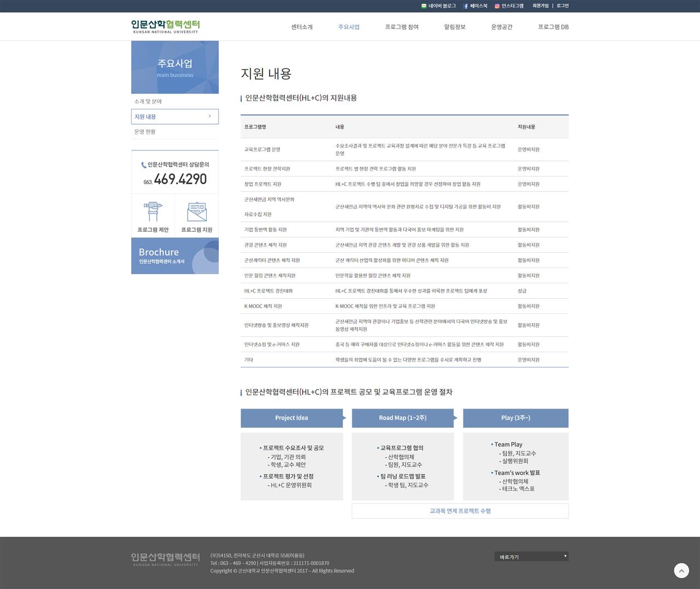The width and height of the screenshot is (700, 589).
Task: Open the Instagram icon in the top bar
Action: (497, 6)
